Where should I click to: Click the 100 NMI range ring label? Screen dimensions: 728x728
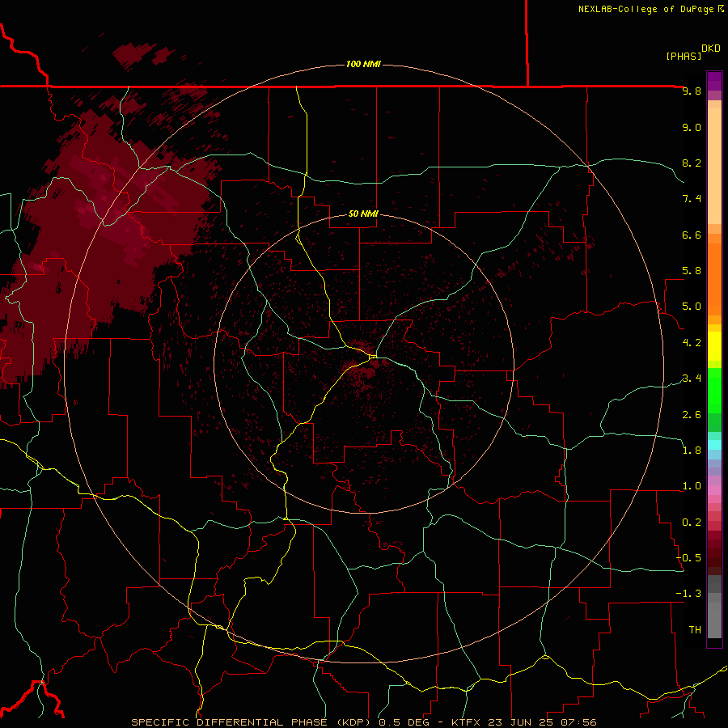pos(363,64)
